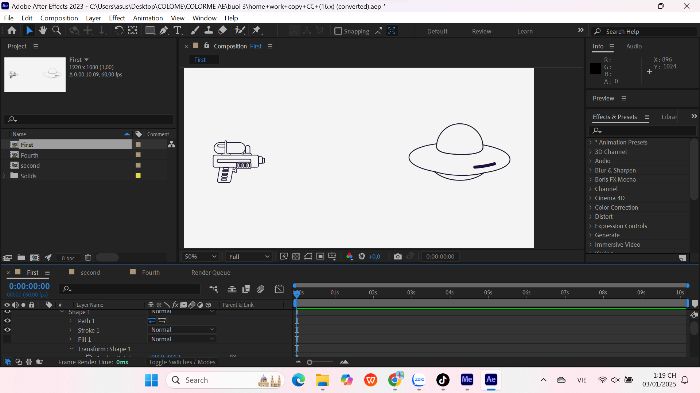Click the frame blending icon in timeline
700x393 pixels.
tap(246, 289)
